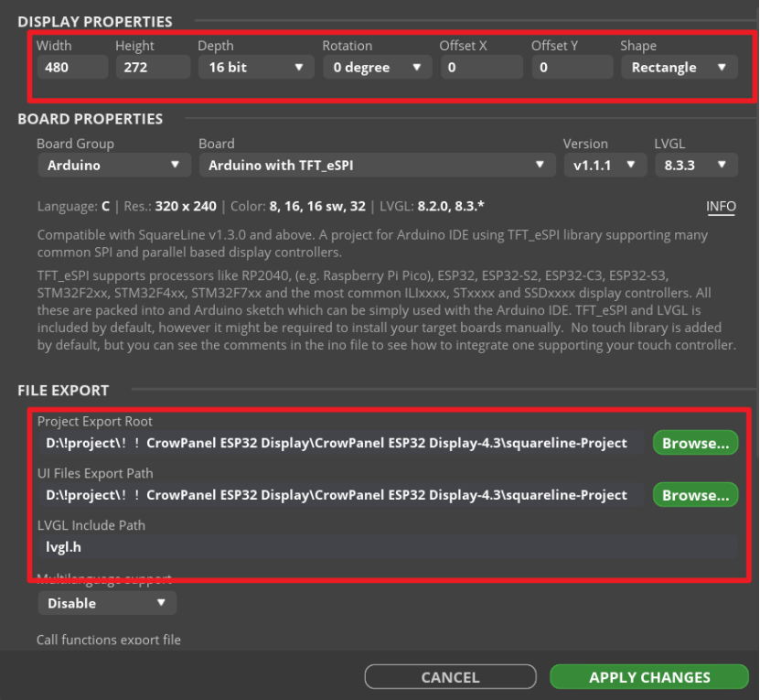Click the LVGL Include Path field
760x700 pixels.
pos(388,546)
